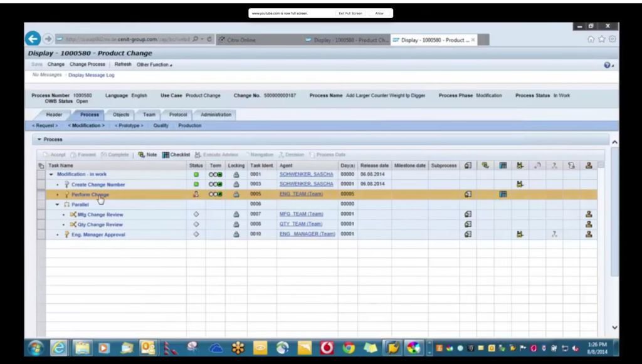Collapse the Parallel task group
The image size is (642, 364).
click(57, 204)
